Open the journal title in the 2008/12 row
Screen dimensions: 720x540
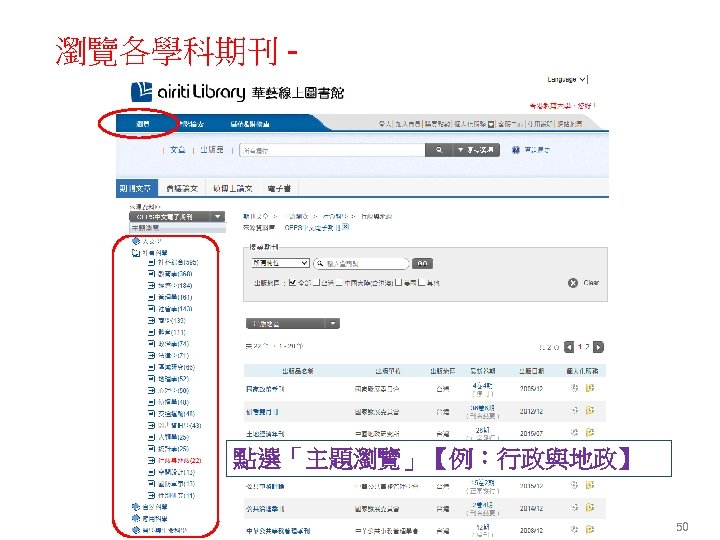tap(278, 531)
